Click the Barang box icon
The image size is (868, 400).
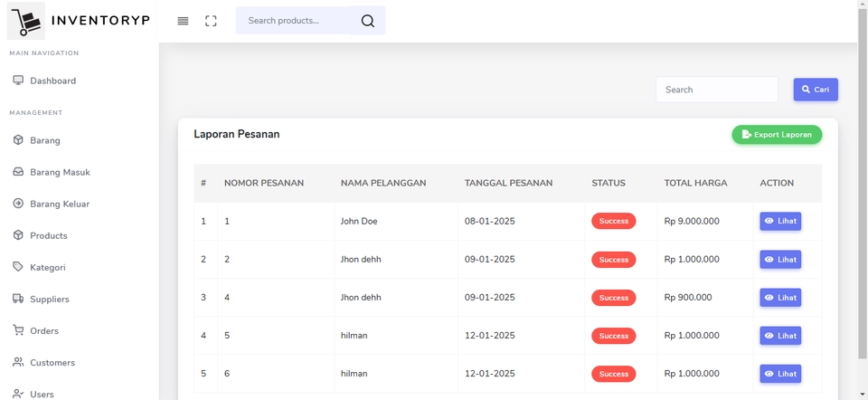coord(18,140)
